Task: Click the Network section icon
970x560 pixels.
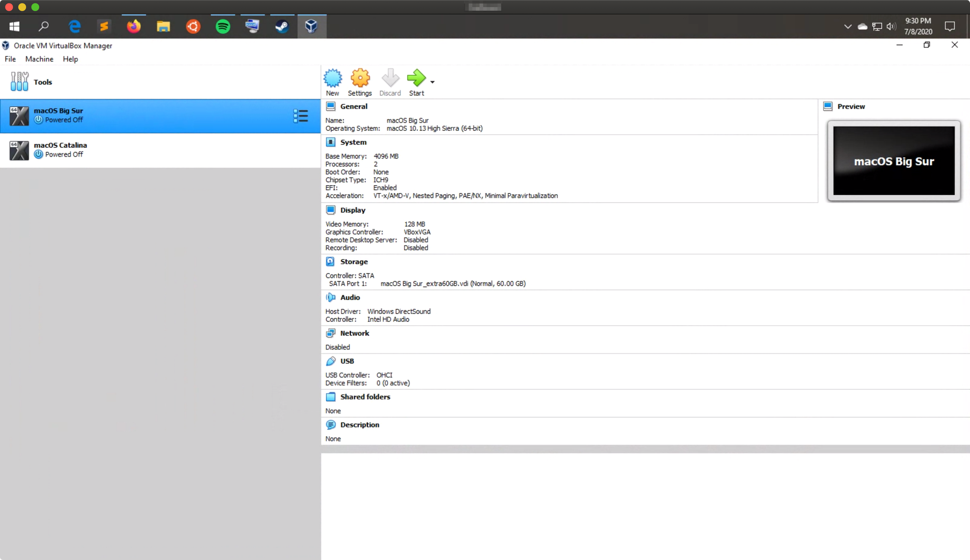Action: [x=331, y=333]
